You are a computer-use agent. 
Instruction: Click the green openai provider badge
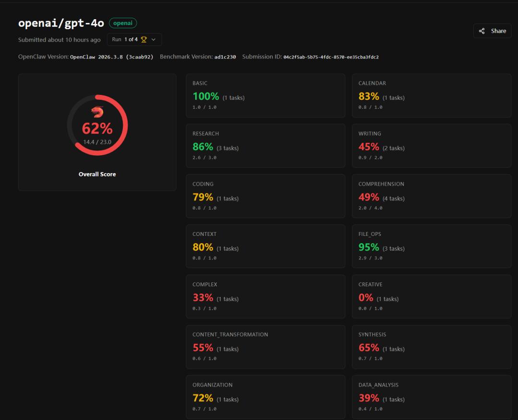123,23
